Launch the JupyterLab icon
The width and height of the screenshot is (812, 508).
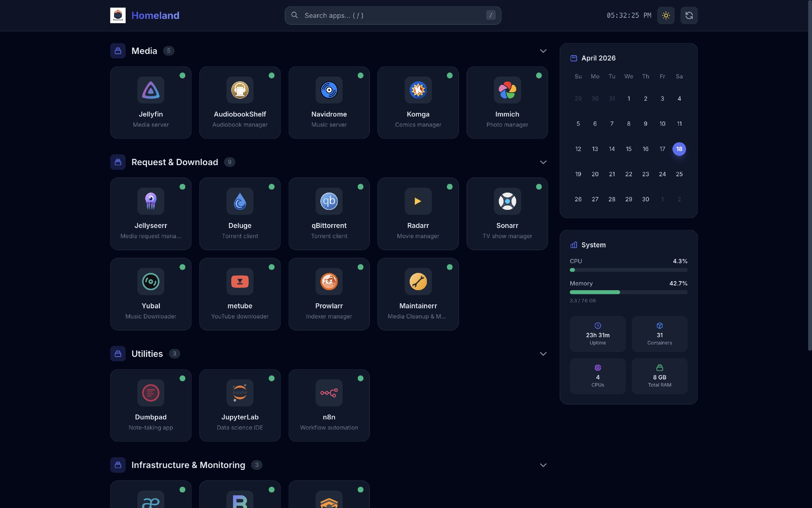pos(240,393)
